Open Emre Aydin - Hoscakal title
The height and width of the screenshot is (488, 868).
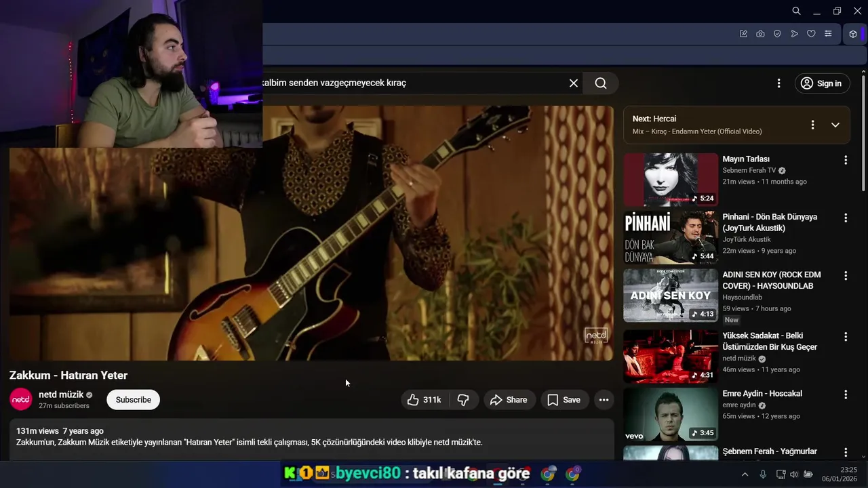(x=762, y=393)
